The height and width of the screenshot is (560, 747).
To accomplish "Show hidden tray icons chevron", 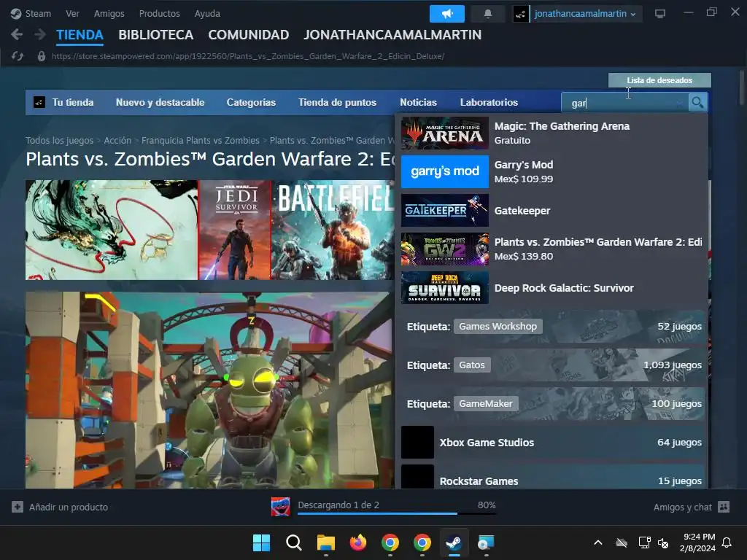I will point(598,542).
